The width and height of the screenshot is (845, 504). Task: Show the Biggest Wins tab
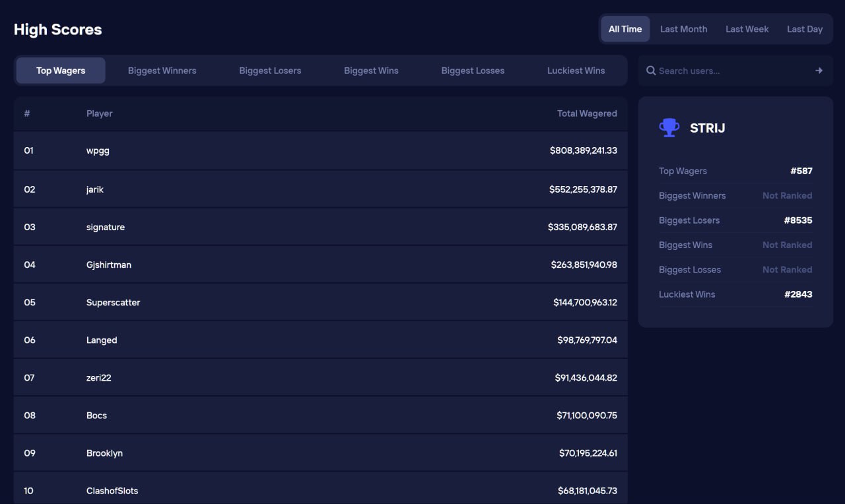tap(371, 71)
